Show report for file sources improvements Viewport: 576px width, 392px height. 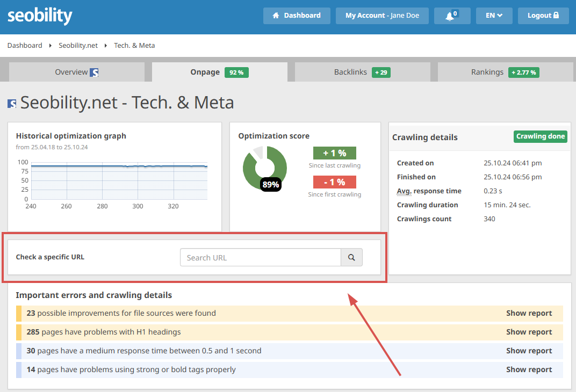click(529, 313)
